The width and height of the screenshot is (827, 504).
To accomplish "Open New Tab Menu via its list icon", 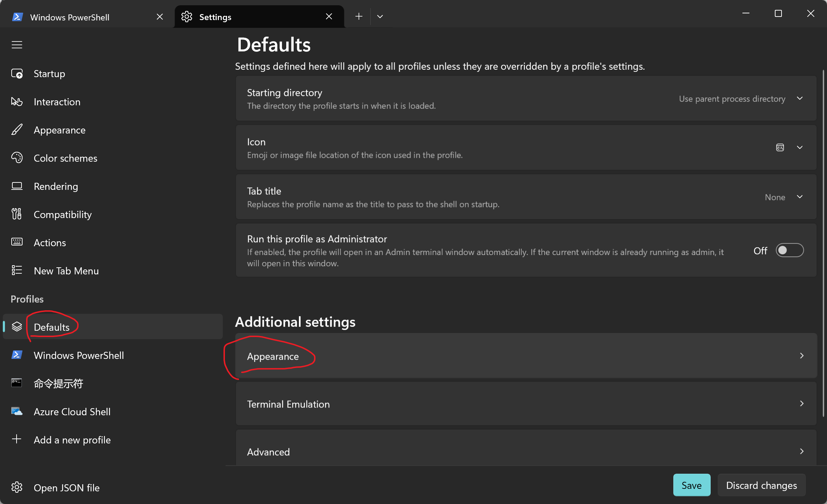I will (17, 270).
